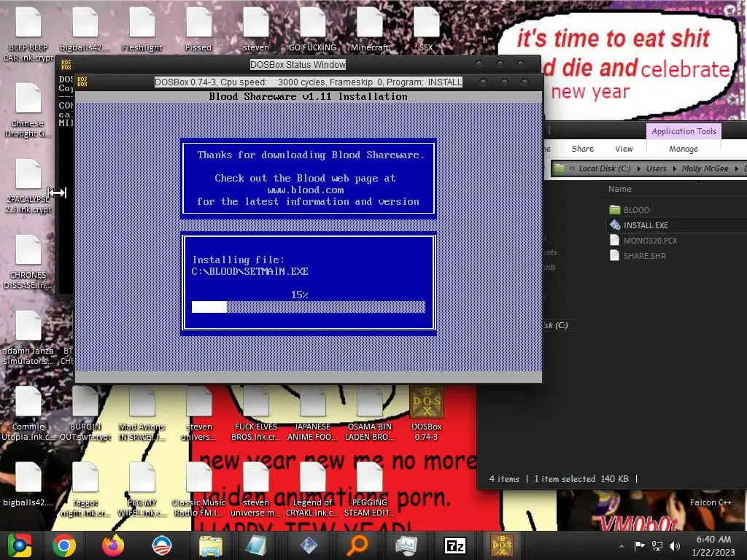747x560 pixels.
Task: Expand breadcrumb arrow after Molly McGee
Action: [x=737, y=168]
